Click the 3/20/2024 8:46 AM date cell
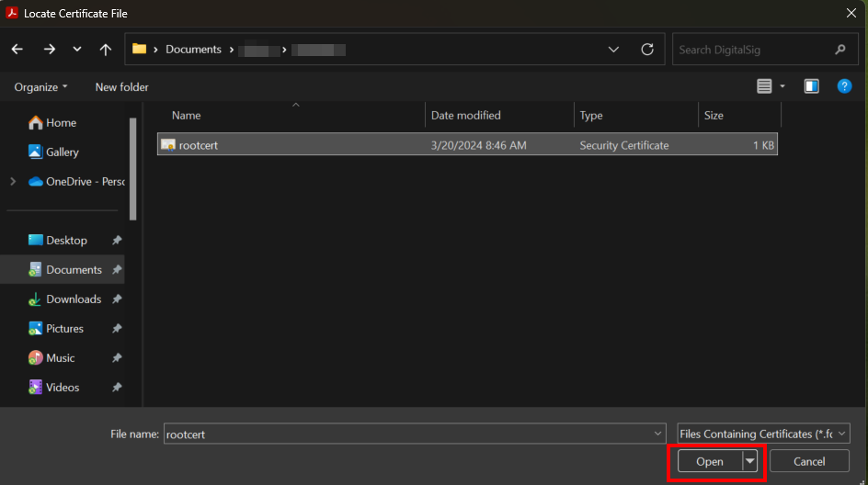Viewport: 868px width, 485px height. [479, 145]
